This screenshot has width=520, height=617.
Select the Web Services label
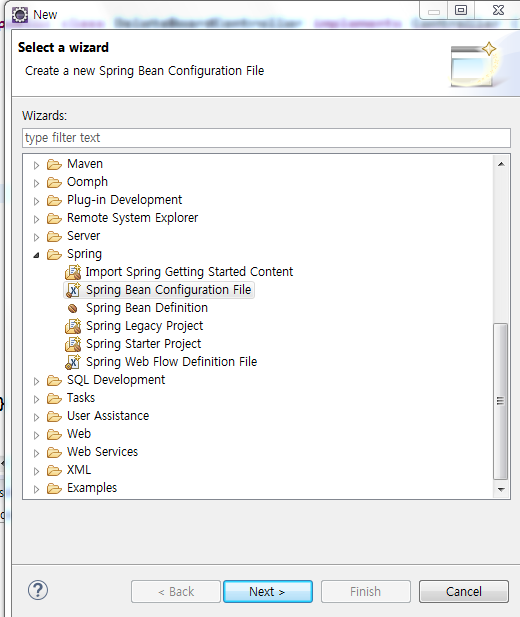103,452
